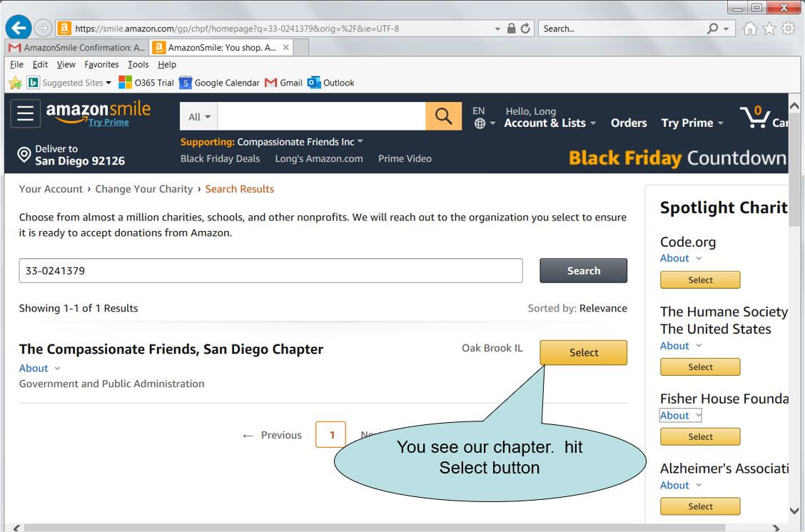
Task: Close the AmazonSmile You shop tab
Action: 286,47
